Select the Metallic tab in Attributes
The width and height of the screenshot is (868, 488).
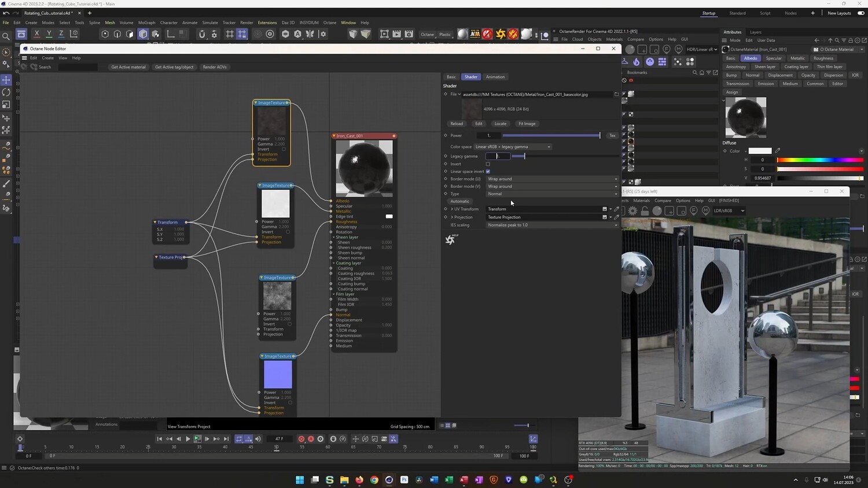pos(797,58)
